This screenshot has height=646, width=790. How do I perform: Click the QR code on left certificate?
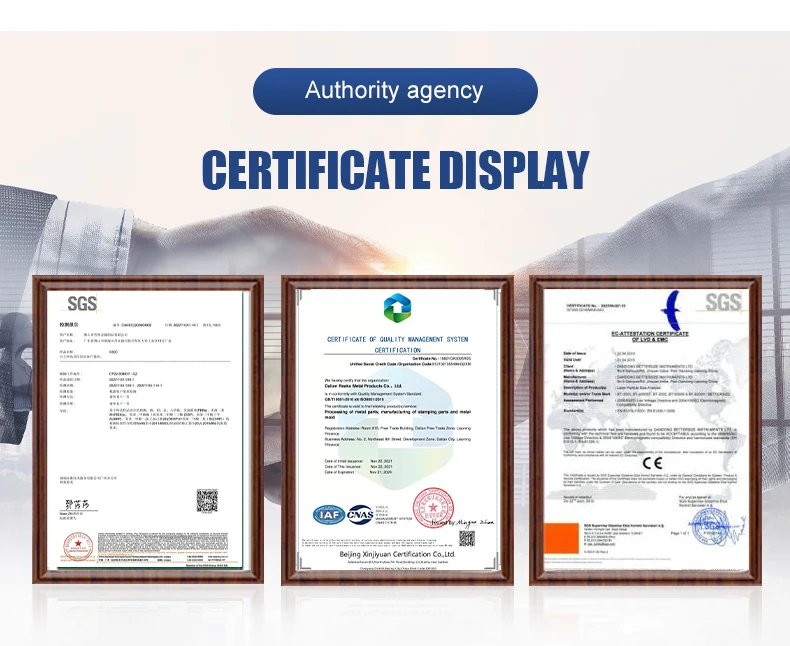point(207,500)
